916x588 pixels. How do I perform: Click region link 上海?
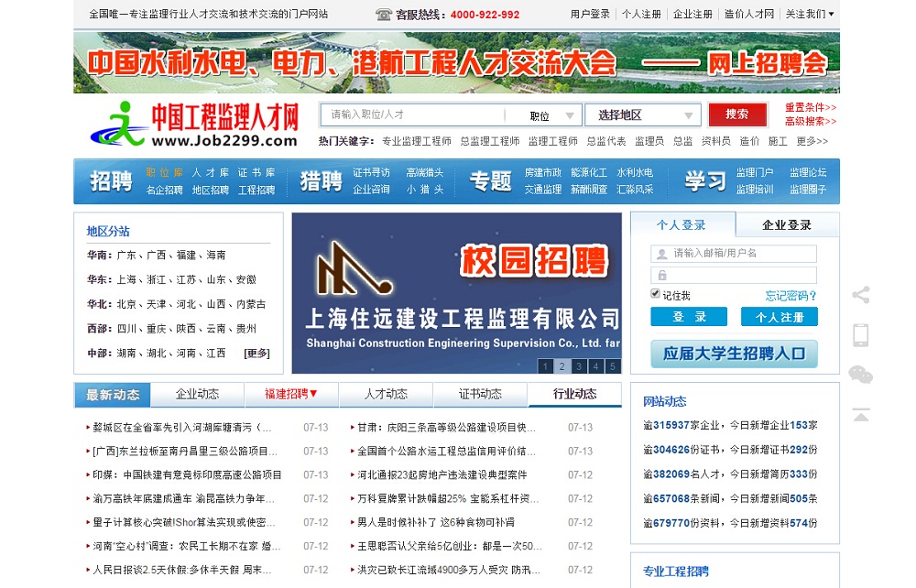click(x=126, y=279)
